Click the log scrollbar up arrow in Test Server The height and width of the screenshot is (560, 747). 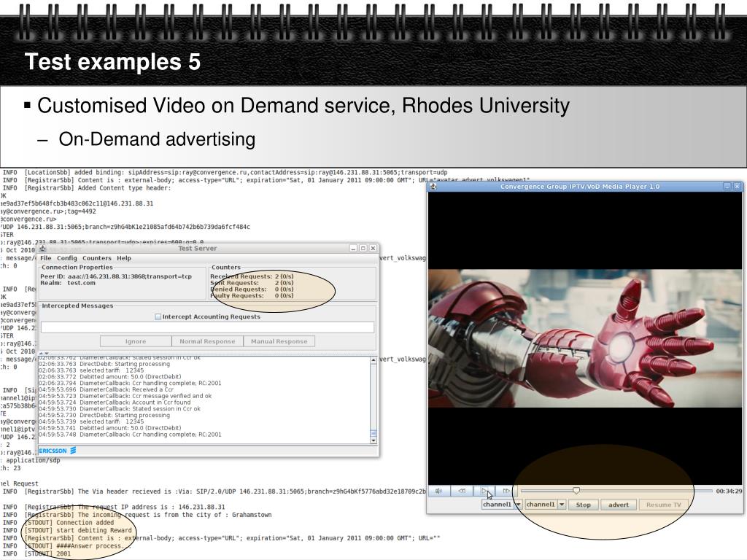pyautogui.click(x=373, y=360)
